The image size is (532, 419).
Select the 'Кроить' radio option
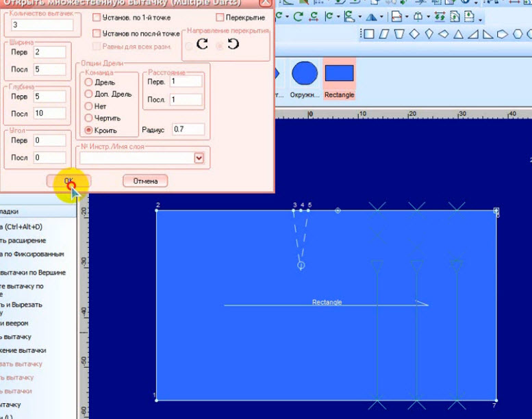click(88, 130)
